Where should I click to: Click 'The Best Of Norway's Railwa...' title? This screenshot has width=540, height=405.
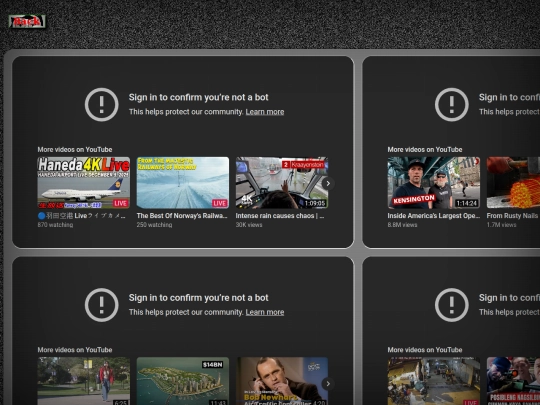tap(182, 216)
